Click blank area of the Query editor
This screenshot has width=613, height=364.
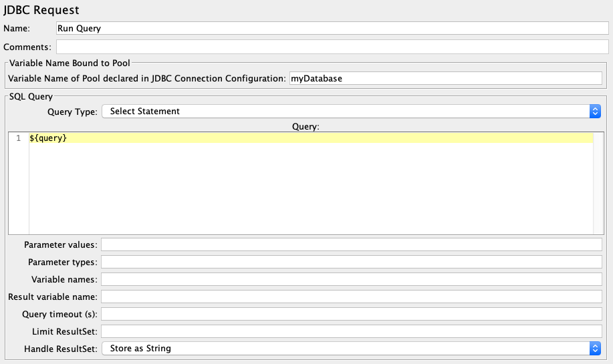(x=311, y=188)
